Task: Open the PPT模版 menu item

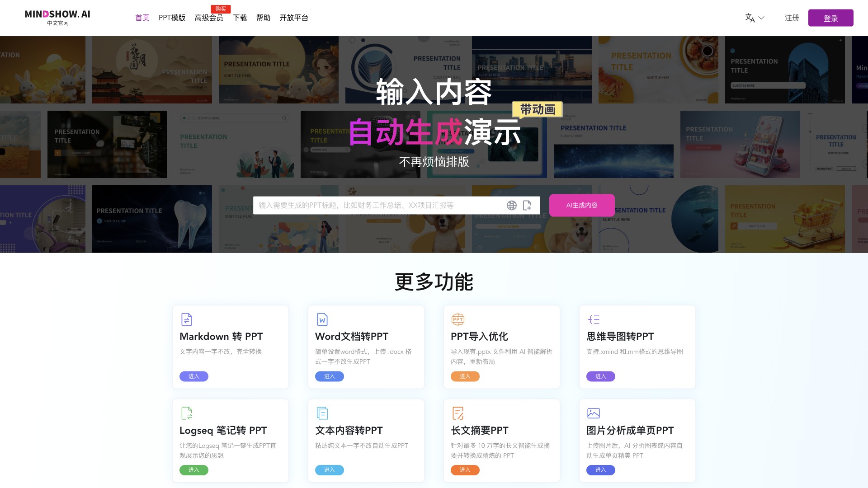Action: click(x=172, y=18)
